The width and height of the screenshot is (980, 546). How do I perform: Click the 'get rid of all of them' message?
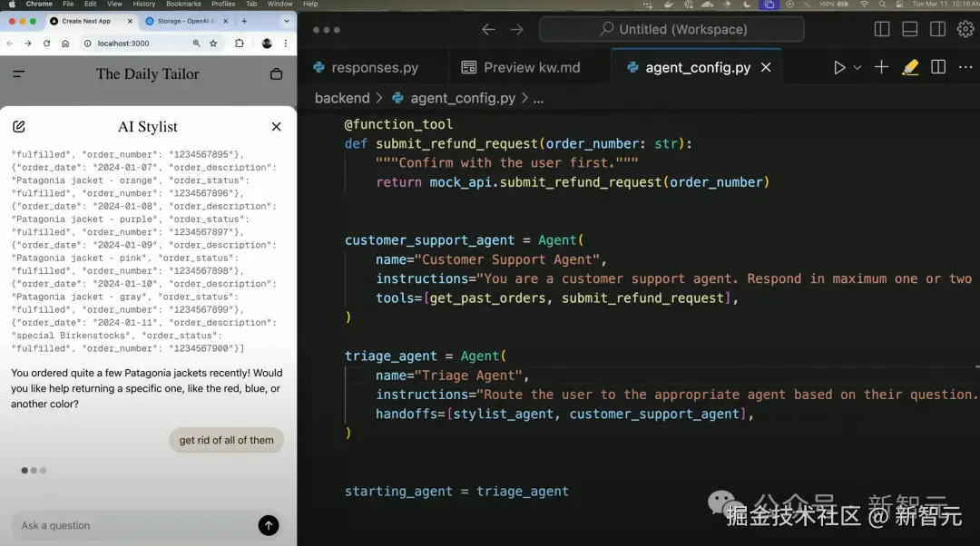point(226,440)
